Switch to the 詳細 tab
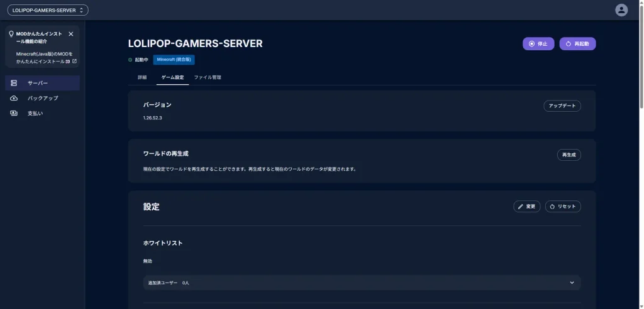The width and height of the screenshot is (644, 309). pyautogui.click(x=142, y=77)
